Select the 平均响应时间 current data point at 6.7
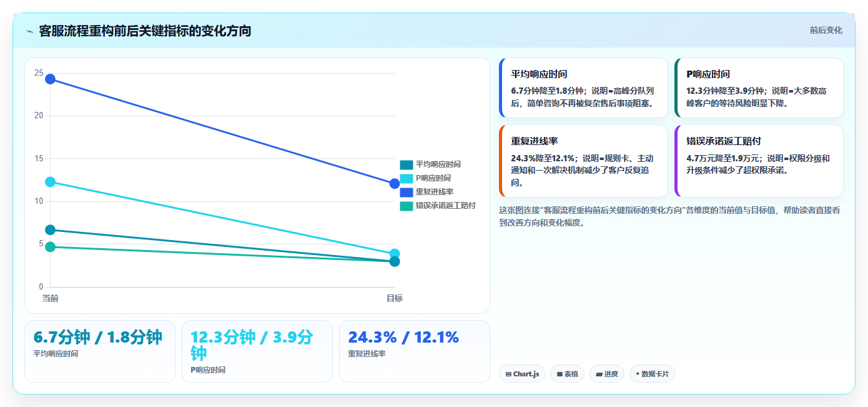Viewport: 868px width, 407px height. pos(50,230)
